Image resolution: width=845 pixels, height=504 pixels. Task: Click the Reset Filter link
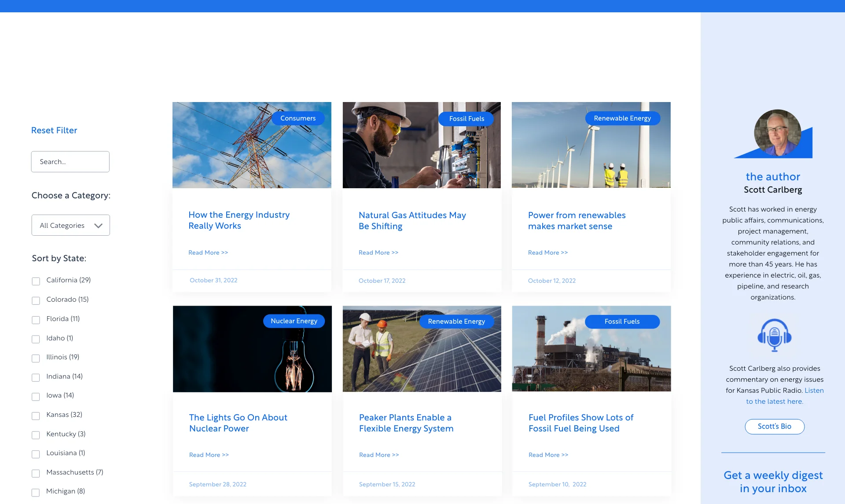(x=54, y=130)
